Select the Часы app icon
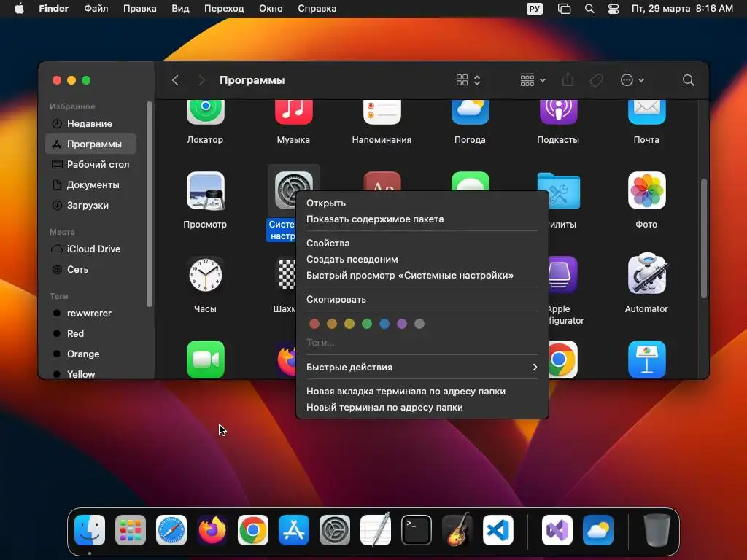747x560 pixels. click(x=205, y=275)
